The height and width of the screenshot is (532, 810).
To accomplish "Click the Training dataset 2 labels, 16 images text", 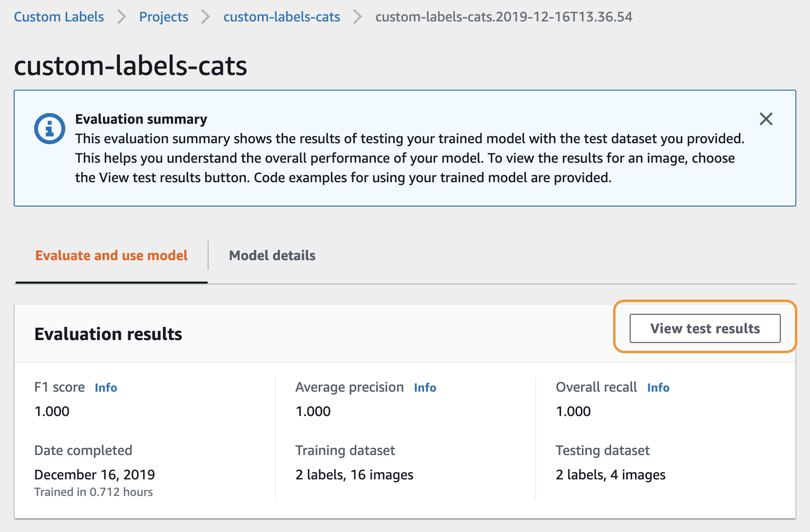I will click(x=354, y=475).
